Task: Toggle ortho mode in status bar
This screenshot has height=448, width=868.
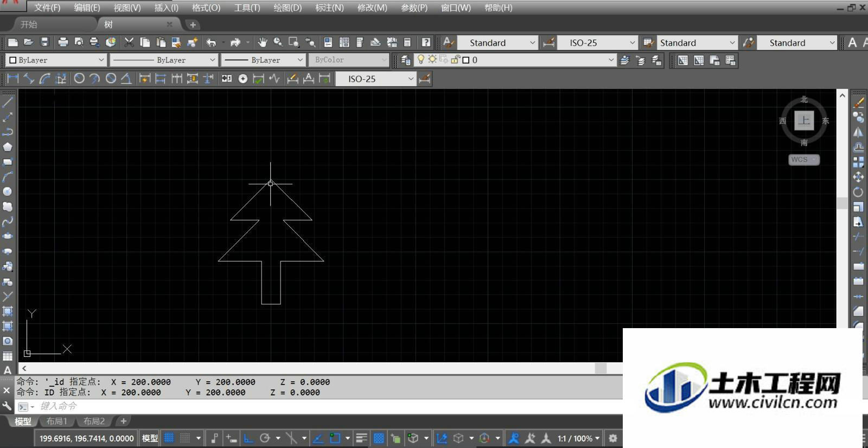Action: click(248, 438)
